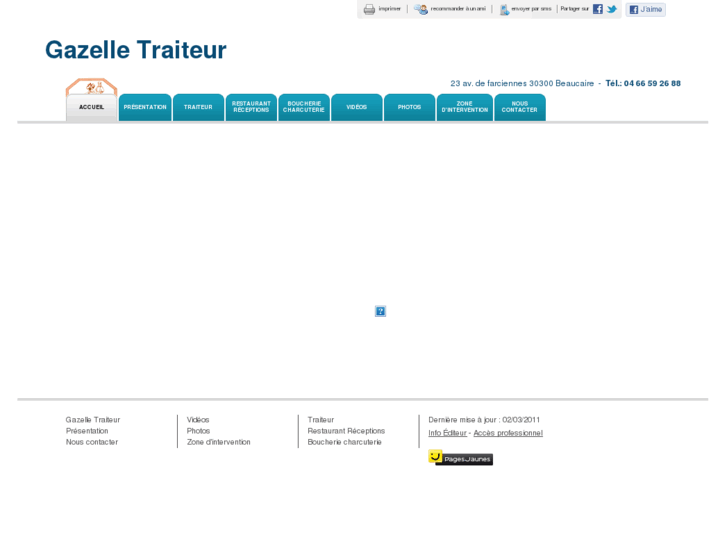The width and height of the screenshot is (727, 545).
Task: Share the page via Facebook icon
Action: click(x=598, y=9)
